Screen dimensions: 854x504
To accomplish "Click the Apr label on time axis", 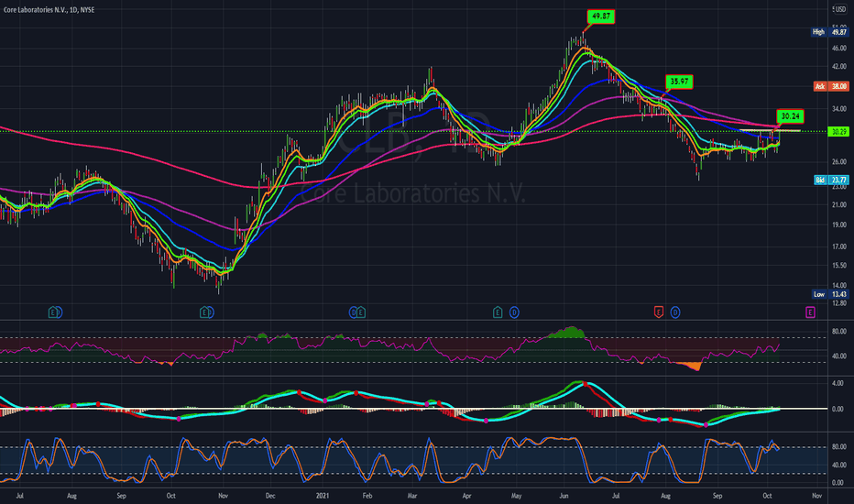I will pyautogui.click(x=466, y=496).
